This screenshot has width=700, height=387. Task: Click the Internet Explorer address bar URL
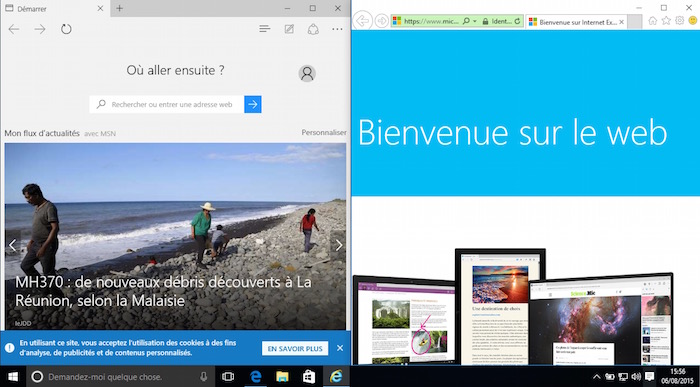pos(431,21)
